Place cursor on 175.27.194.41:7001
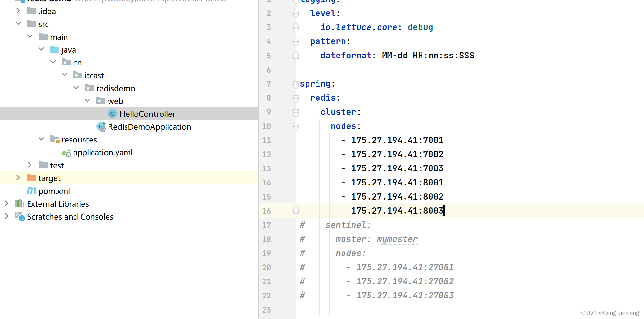The image size is (644, 319). tap(397, 140)
